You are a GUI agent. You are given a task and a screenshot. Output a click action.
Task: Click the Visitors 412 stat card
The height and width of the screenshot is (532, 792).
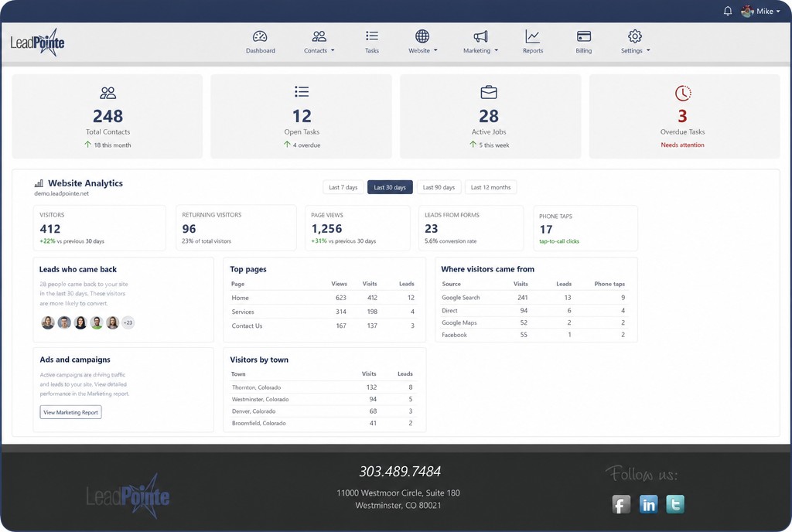coord(100,227)
